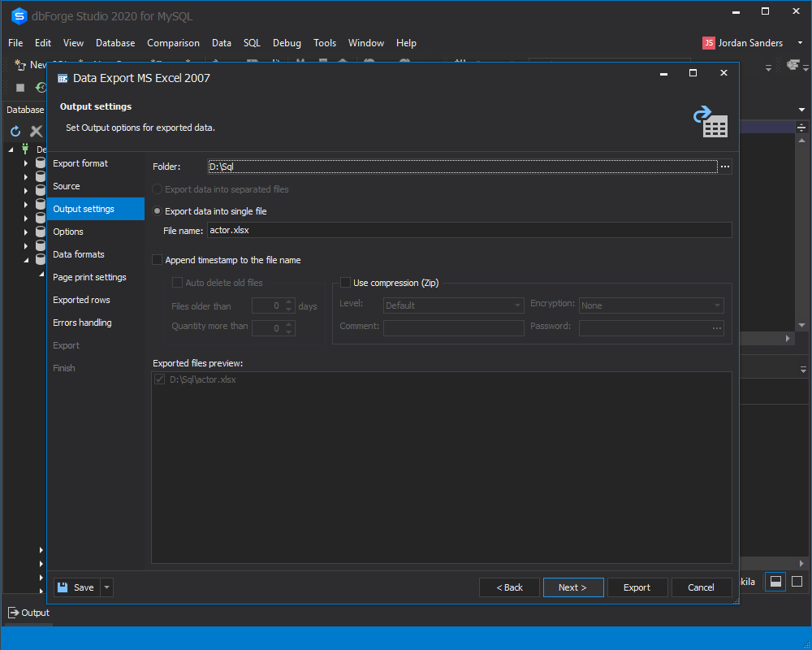Increase the Files older than days value
Screen dimensions: 812x650
(289, 302)
